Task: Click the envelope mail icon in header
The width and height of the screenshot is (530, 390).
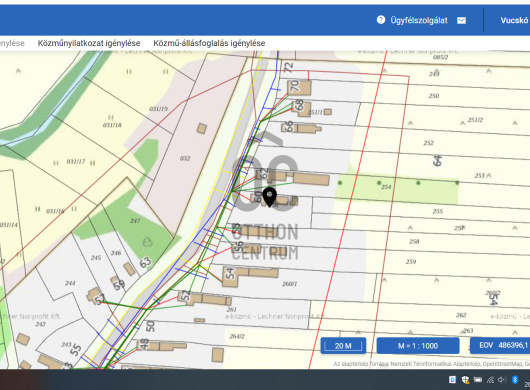Action: pos(461,21)
